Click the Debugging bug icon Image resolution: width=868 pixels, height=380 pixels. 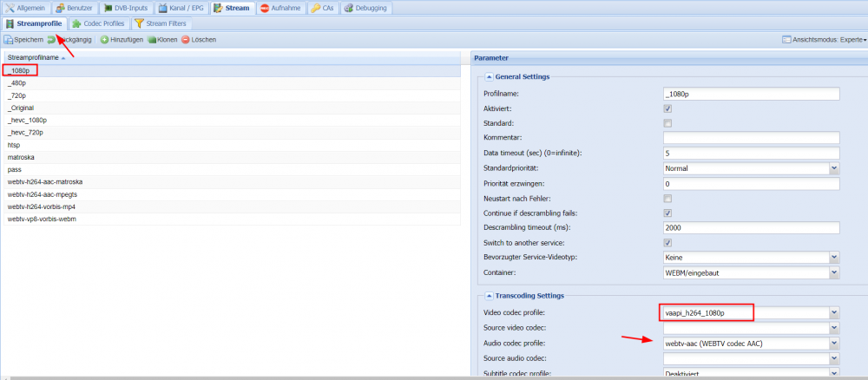pos(348,9)
